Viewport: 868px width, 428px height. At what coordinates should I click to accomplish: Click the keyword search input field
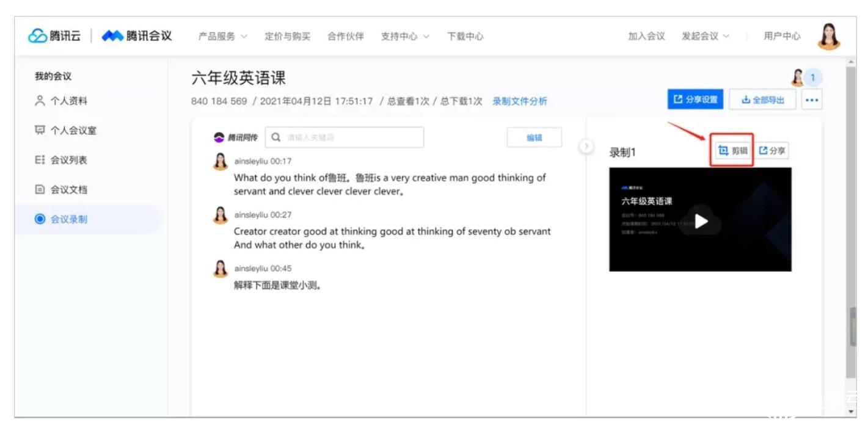[344, 137]
